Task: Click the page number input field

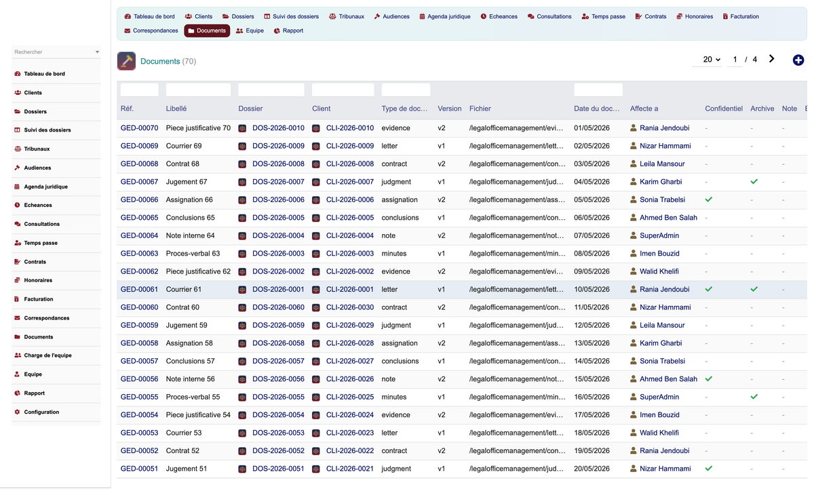Action: 735,60
